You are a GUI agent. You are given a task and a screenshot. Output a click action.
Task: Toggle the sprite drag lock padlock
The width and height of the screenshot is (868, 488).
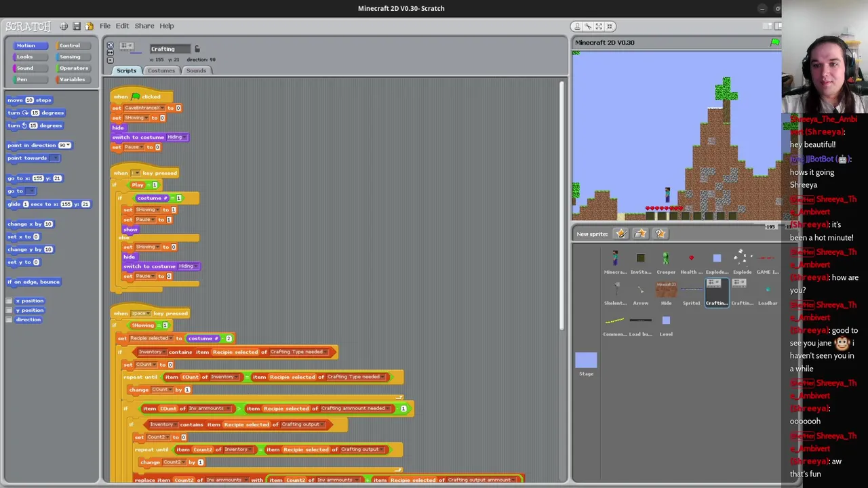pos(197,49)
